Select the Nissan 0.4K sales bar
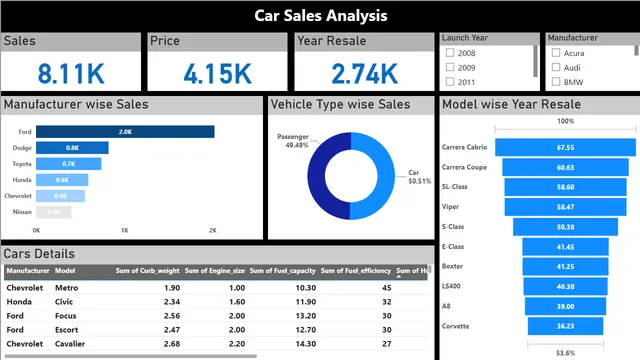Screen dimensions: 640x360 click(53, 212)
